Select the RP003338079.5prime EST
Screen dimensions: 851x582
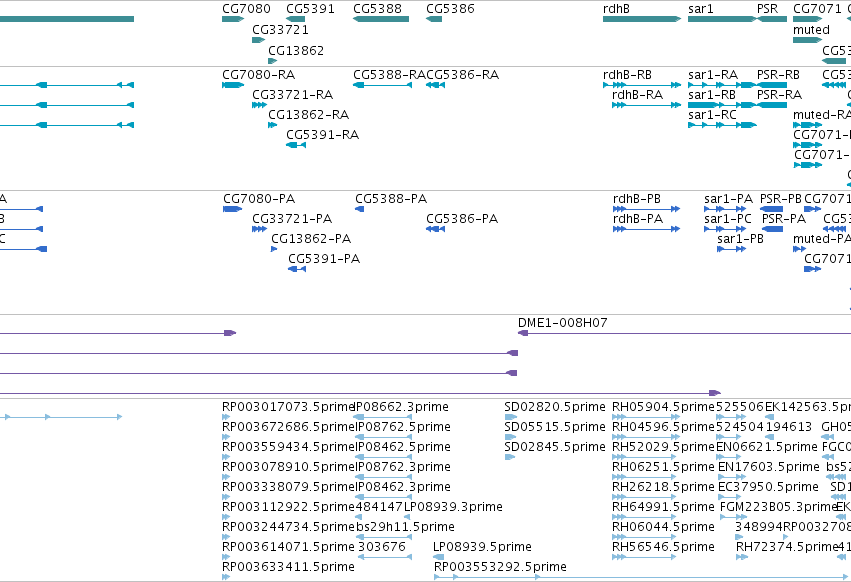pos(226,497)
